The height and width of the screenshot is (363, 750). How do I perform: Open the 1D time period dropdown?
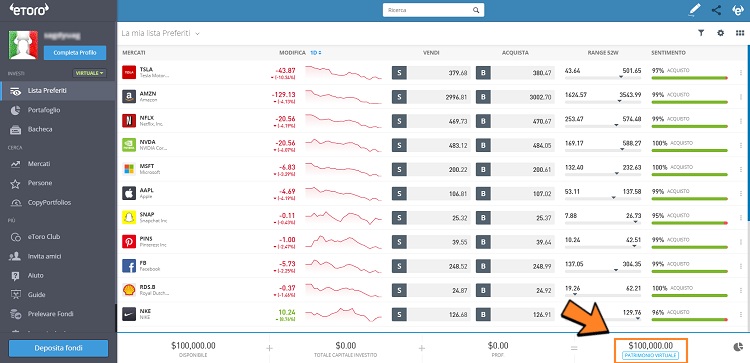316,53
